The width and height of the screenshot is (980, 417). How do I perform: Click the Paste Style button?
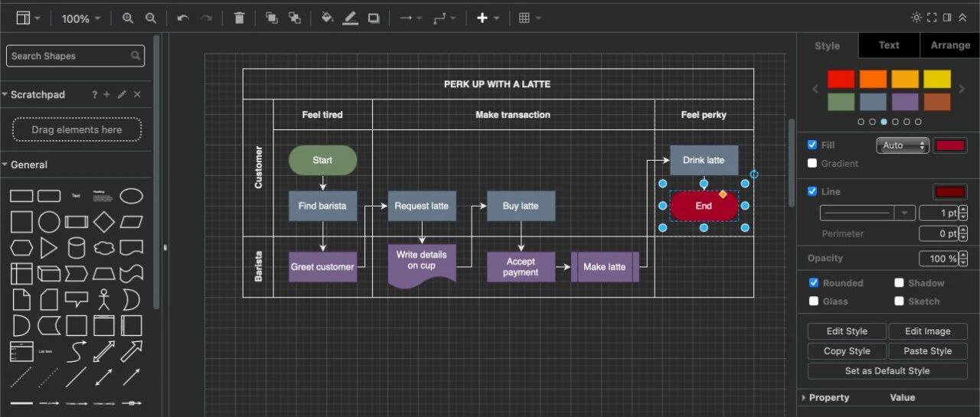[x=927, y=351]
